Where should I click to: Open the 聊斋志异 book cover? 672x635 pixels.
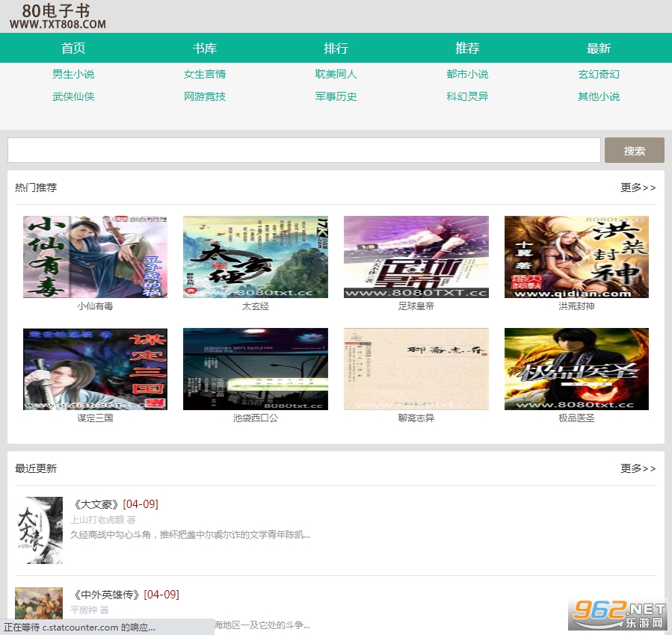(416, 368)
